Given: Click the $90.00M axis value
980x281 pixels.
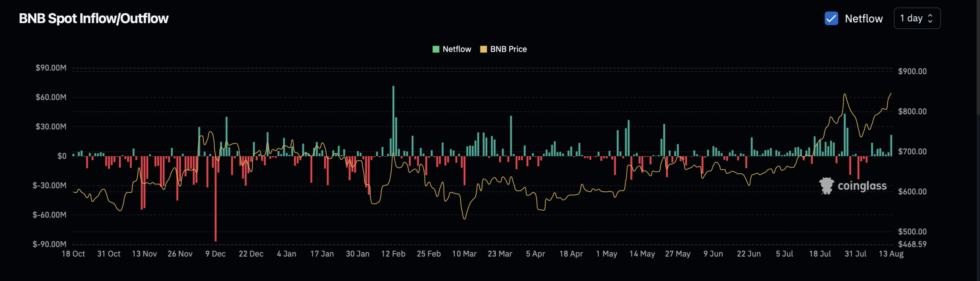Looking at the screenshot, I should tap(51, 68).
